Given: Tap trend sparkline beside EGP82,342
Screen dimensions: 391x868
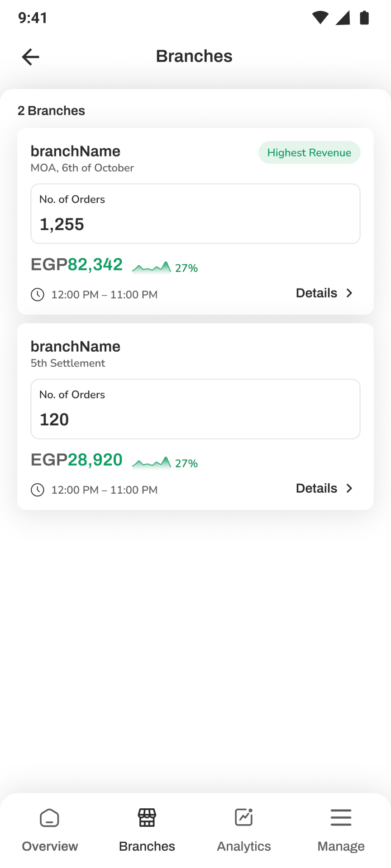Looking at the screenshot, I should click(x=151, y=267).
